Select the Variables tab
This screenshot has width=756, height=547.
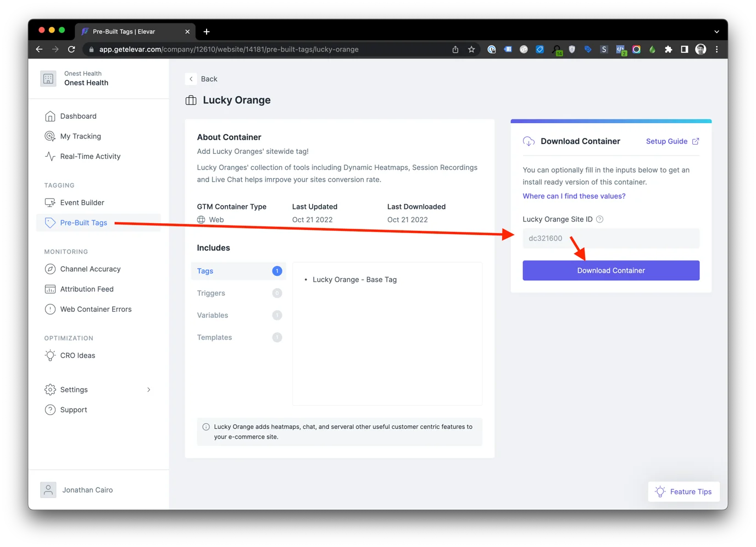pyautogui.click(x=238, y=315)
